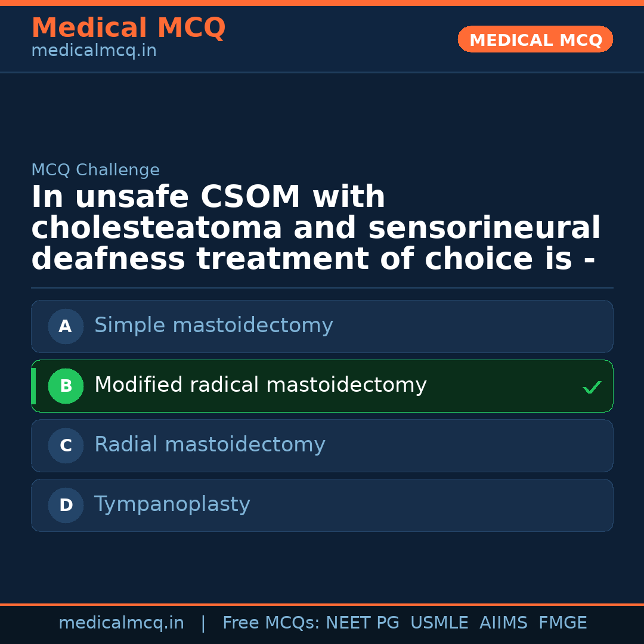
Task: Click the letter C circle badge
Action: tap(66, 445)
